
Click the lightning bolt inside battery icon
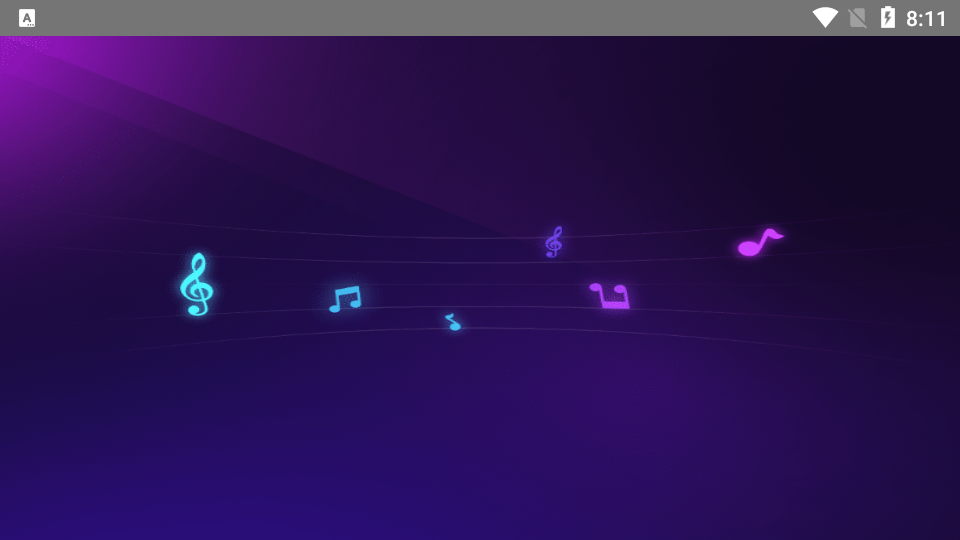(887, 19)
